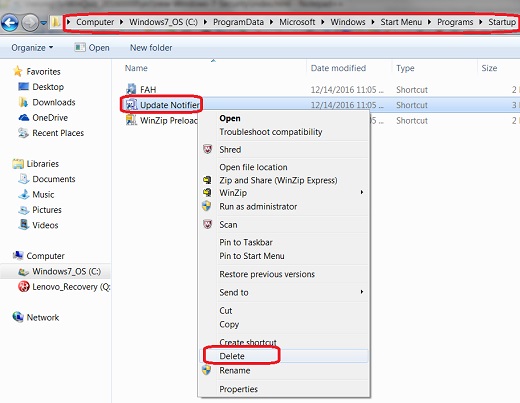Choose Pin to Start Menu entry
520x403 pixels.
[x=252, y=256]
